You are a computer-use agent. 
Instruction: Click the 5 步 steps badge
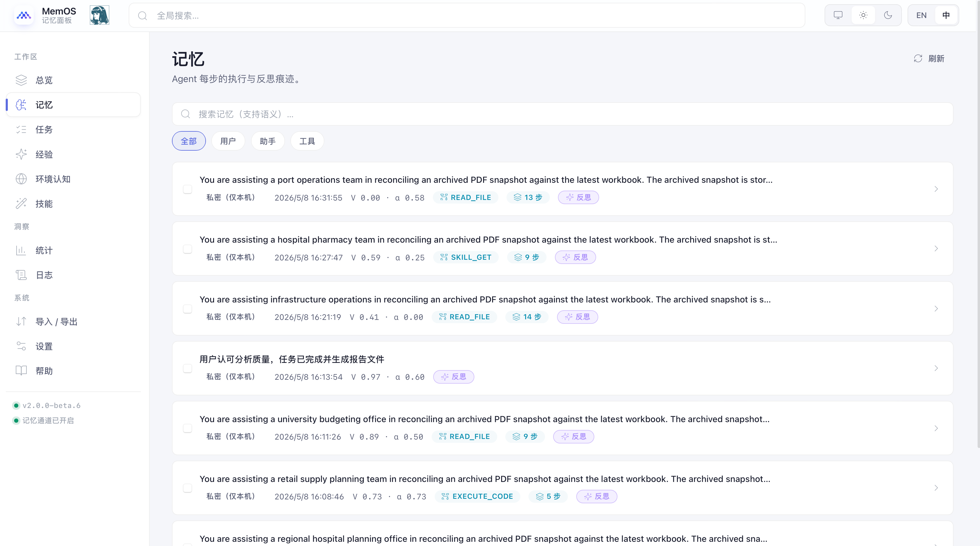click(x=548, y=496)
